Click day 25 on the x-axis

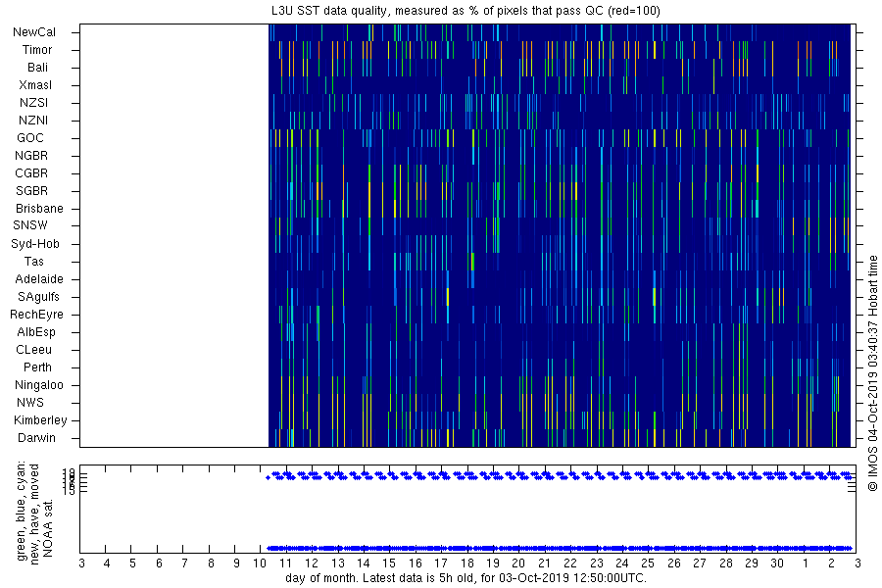coord(648,563)
